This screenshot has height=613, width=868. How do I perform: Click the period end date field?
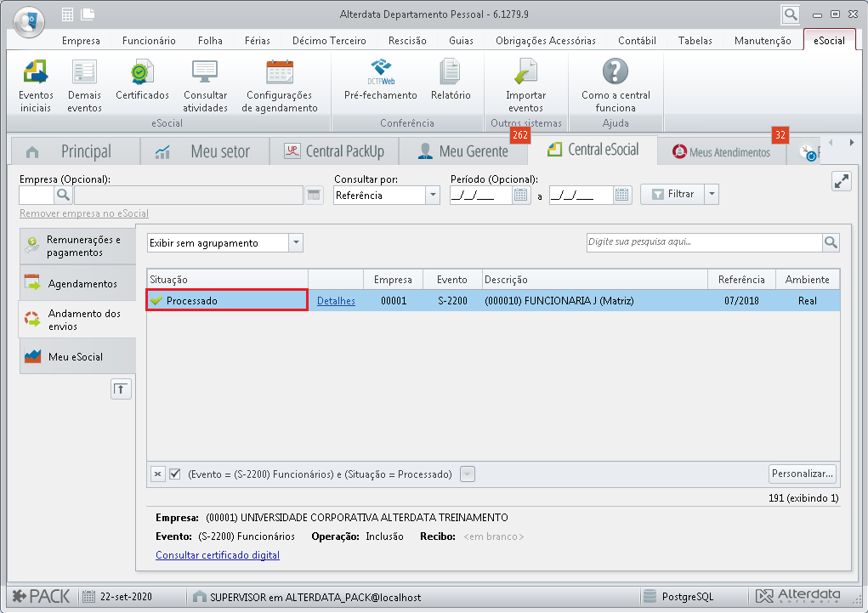click(x=582, y=195)
